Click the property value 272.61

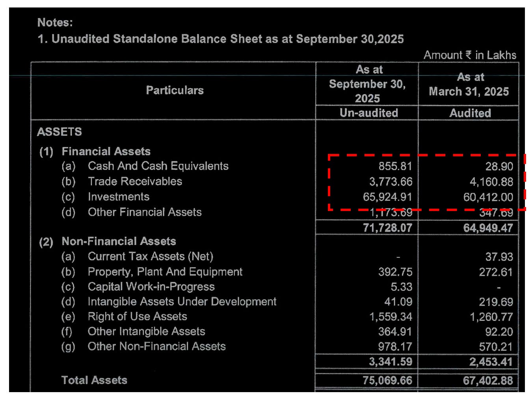pyautogui.click(x=496, y=272)
